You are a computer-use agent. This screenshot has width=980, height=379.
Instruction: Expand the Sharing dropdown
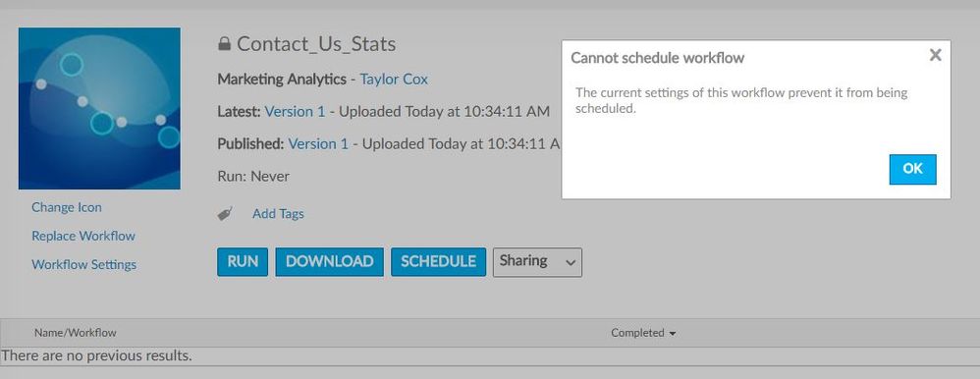coord(537,262)
